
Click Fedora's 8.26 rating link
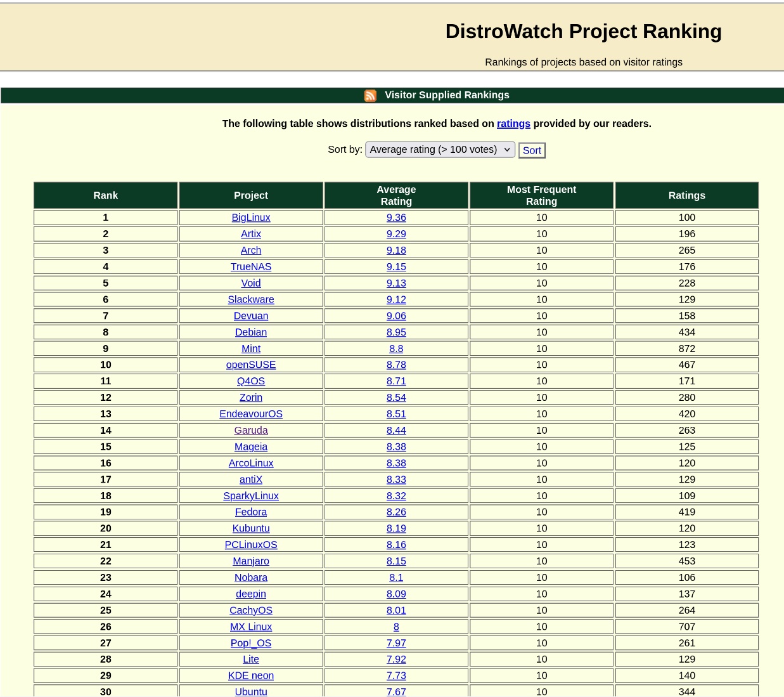tap(396, 512)
